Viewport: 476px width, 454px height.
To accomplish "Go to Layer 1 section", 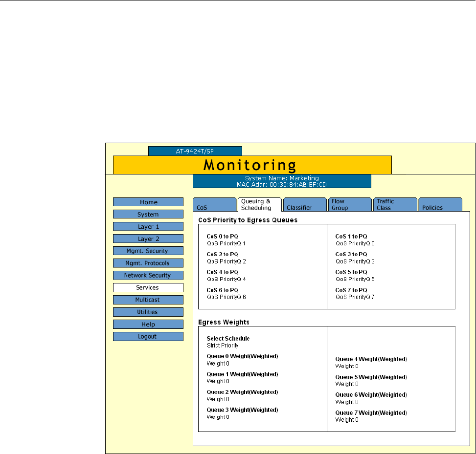I will (x=148, y=227).
